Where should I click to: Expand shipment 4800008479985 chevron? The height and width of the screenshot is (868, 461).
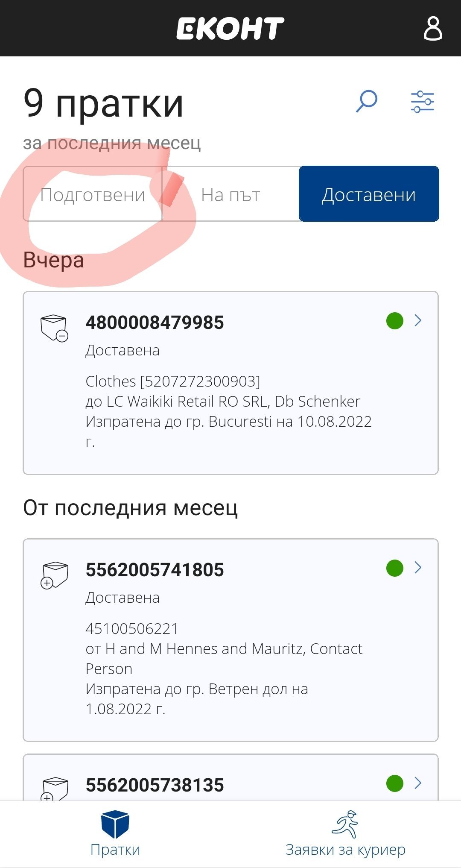click(x=418, y=320)
